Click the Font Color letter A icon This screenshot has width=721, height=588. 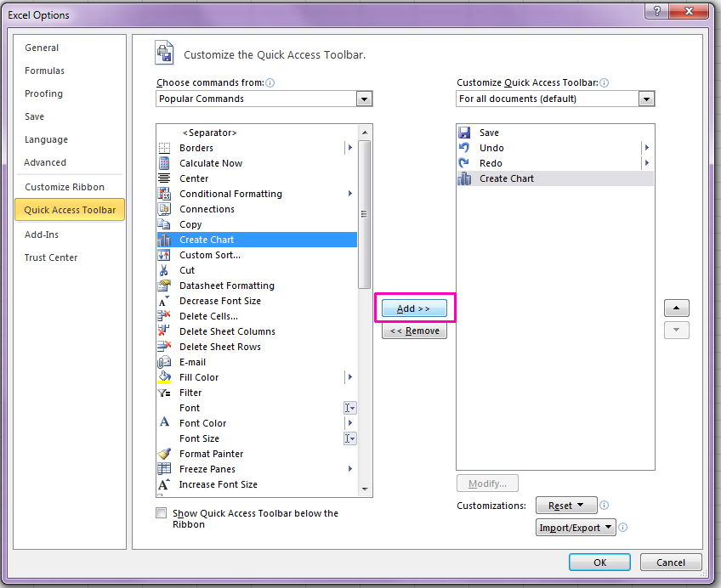click(x=164, y=422)
